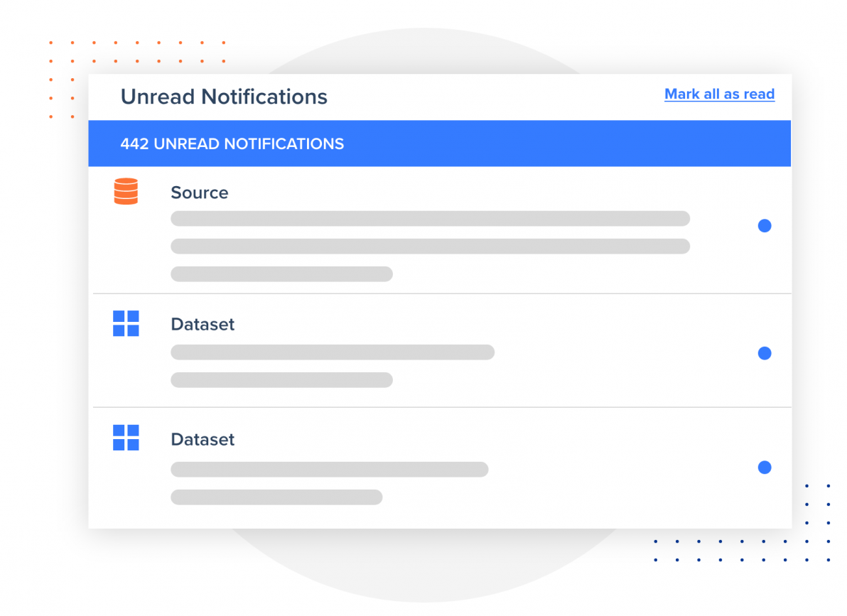Toggle unread dot on first Dataset notification
This screenshot has height=616, width=847.
pos(765,353)
